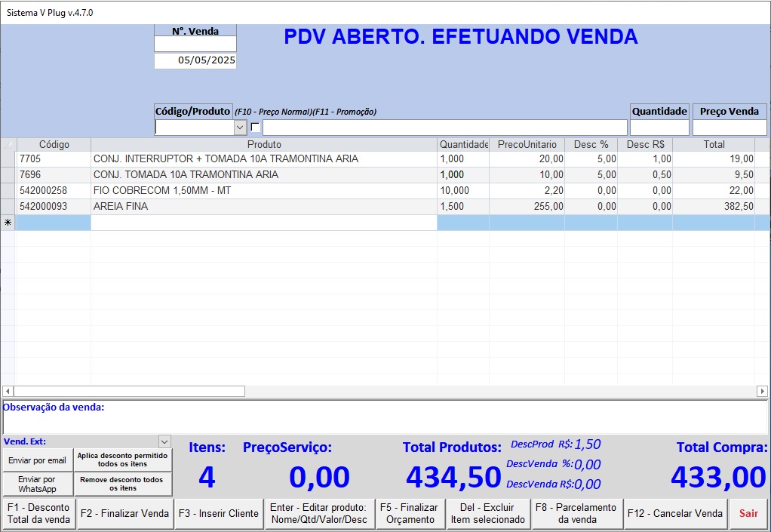Click F5 - Finalizar Orçamento button
Image resolution: width=771 pixels, height=532 pixels.
point(409,514)
